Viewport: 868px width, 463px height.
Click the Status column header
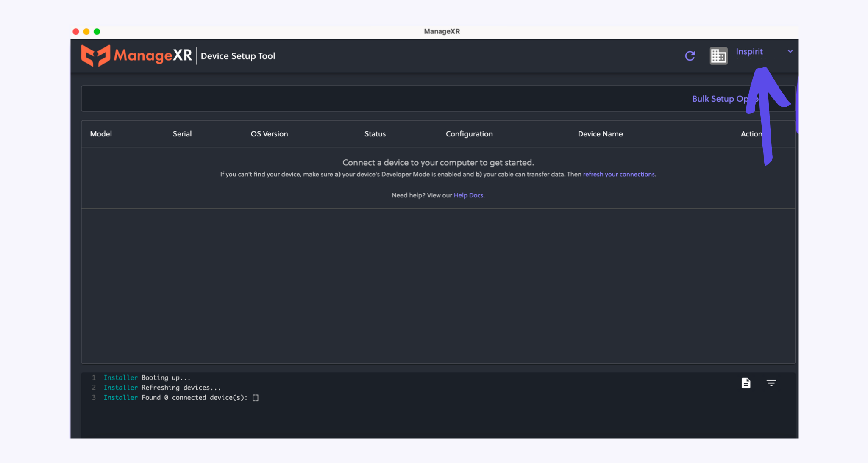click(x=375, y=134)
